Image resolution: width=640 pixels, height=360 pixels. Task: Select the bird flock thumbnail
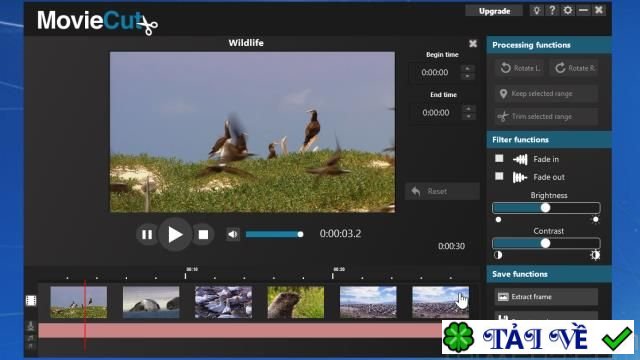[223, 302]
